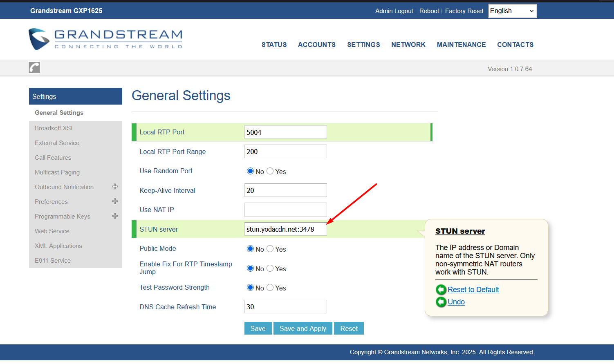Focus the Local RTP Port field
This screenshot has height=364, width=614.
[x=286, y=132]
